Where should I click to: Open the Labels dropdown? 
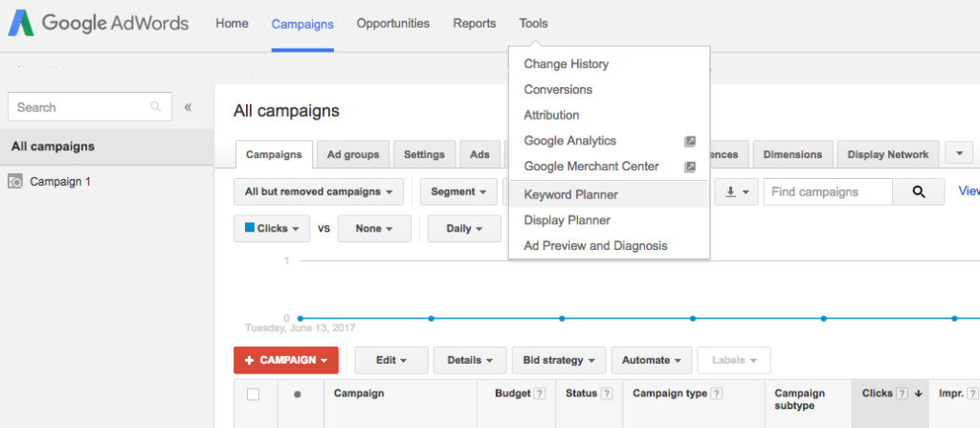pos(734,360)
